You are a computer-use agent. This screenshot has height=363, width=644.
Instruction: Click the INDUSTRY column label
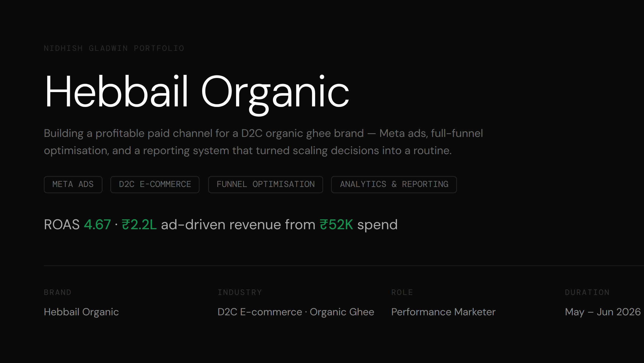(x=240, y=292)
